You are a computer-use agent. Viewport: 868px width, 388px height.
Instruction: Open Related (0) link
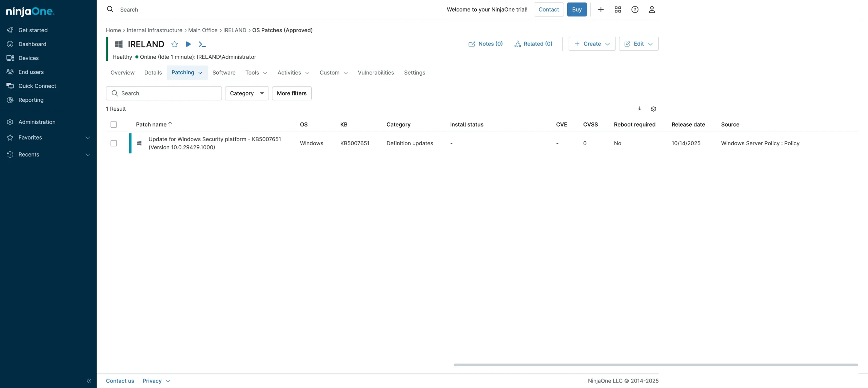(x=533, y=44)
